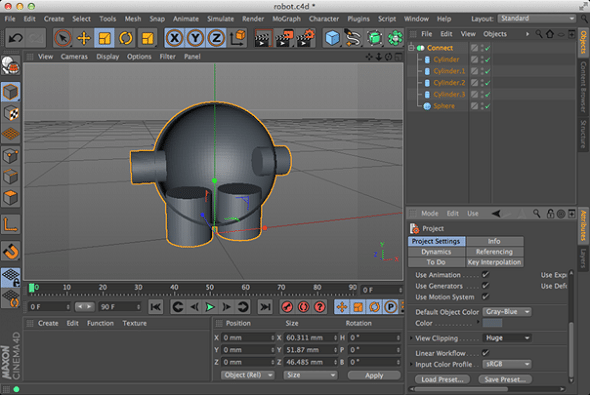Open View Clipping Huge dropdown
590x395 pixels.
coord(507,338)
